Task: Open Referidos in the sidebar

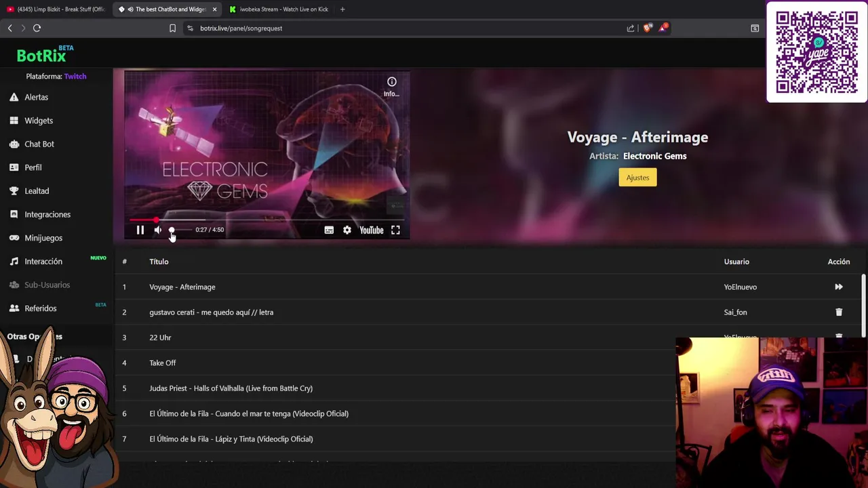Action: (41, 308)
